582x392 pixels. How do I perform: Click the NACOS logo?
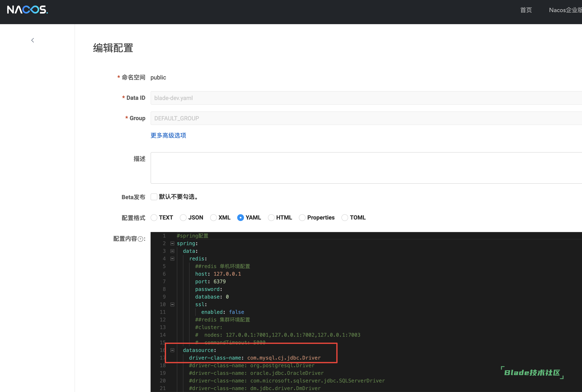(28, 10)
